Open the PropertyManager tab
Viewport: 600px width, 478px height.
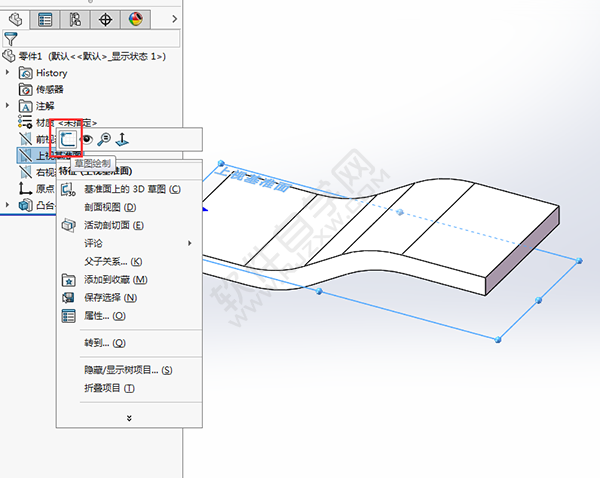[45, 18]
